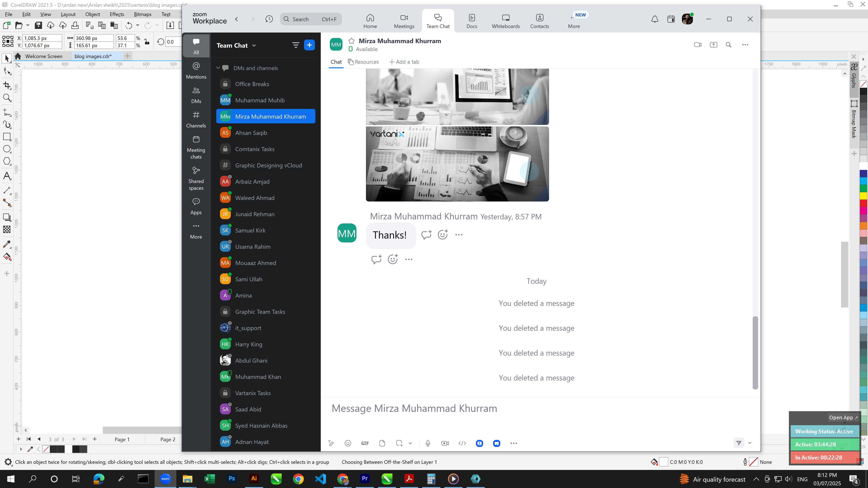The height and width of the screenshot is (488, 868).
Task: Open the screenshot options dropdown arrow
Action: [410, 443]
